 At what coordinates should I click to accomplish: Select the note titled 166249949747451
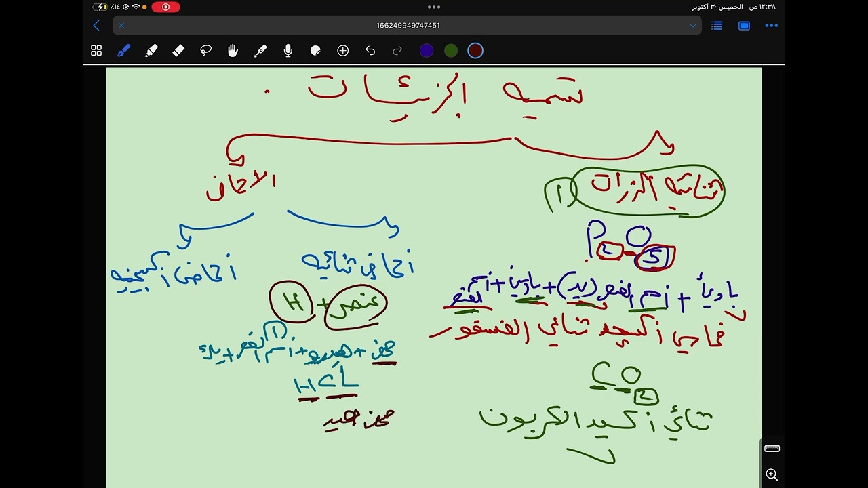408,26
